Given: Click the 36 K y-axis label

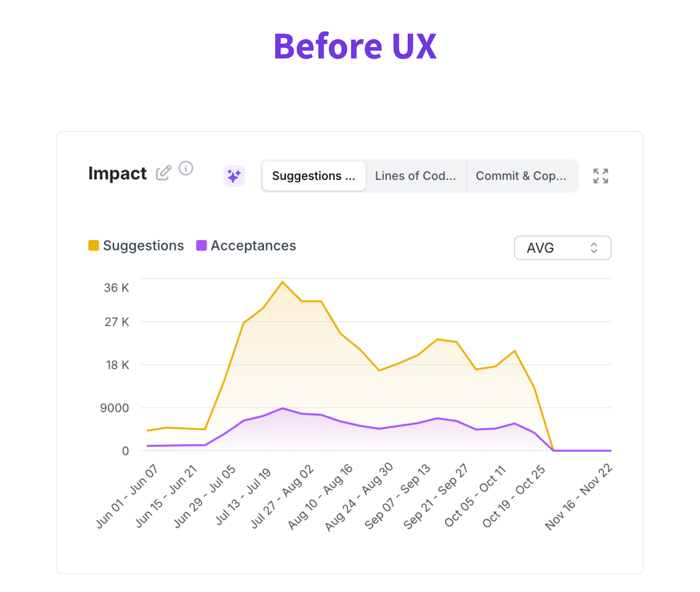Looking at the screenshot, I should coord(116,288).
